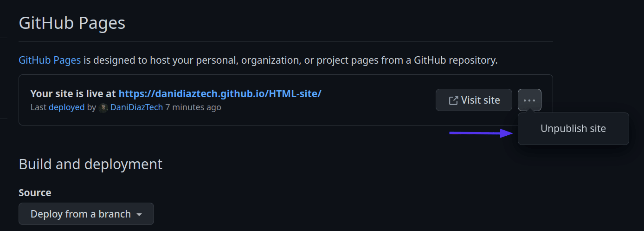The image size is (644, 231).
Task: Click the caret arrow beside Deploy from a branch
Action: pyautogui.click(x=139, y=214)
